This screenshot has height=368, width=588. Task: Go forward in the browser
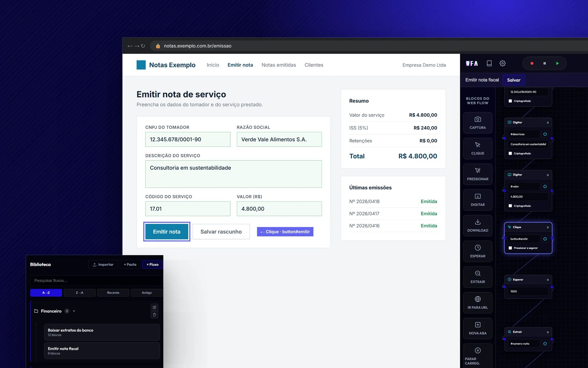(137, 46)
